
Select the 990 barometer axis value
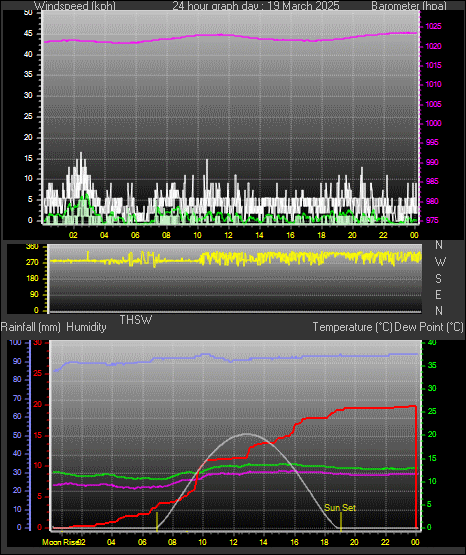point(432,162)
